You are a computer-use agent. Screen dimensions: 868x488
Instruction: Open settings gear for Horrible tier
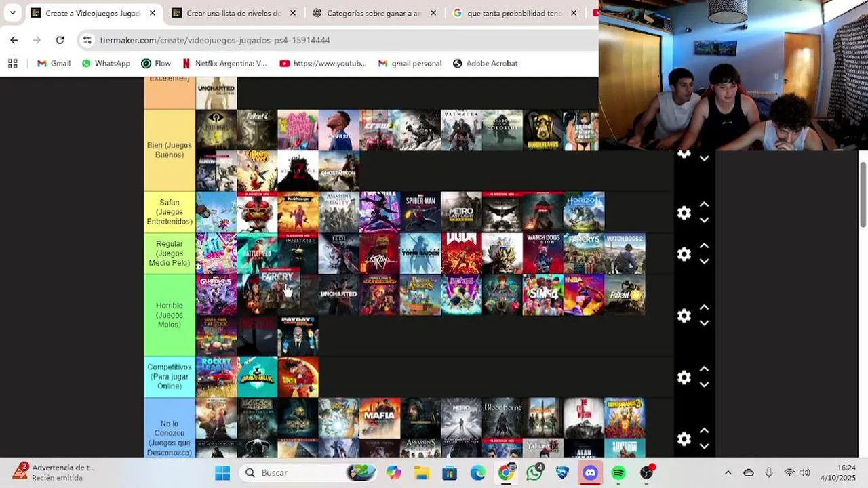pos(684,316)
